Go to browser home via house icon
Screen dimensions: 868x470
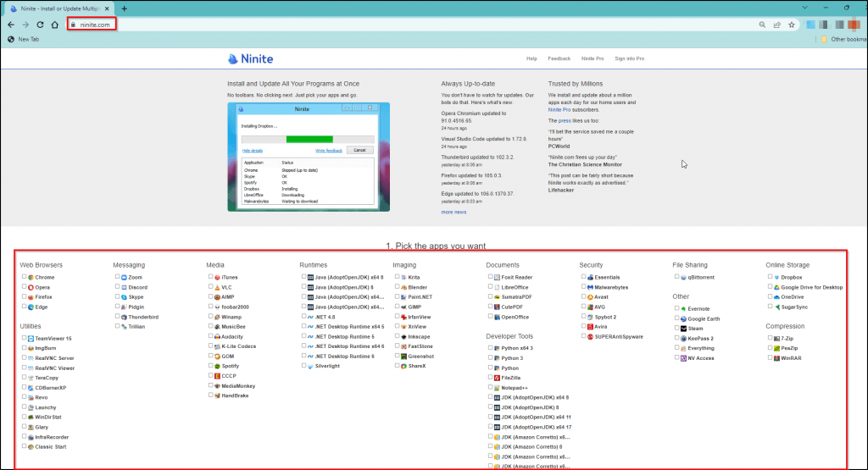55,25
